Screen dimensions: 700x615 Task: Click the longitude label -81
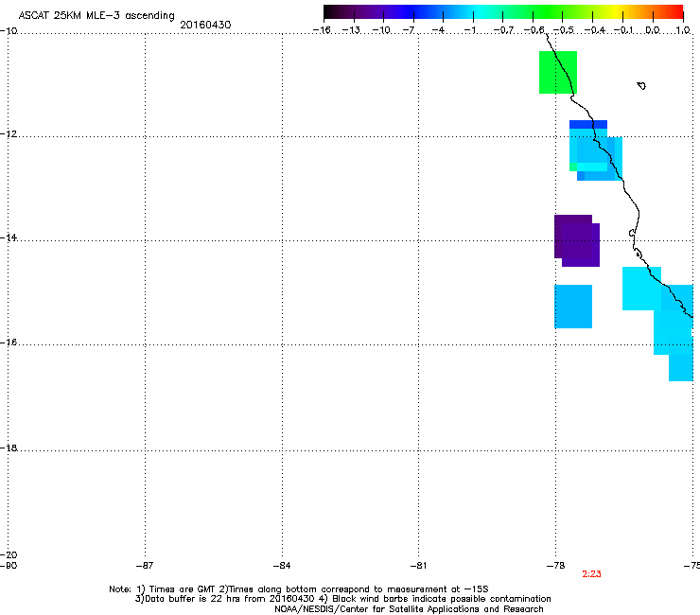pyautogui.click(x=418, y=566)
